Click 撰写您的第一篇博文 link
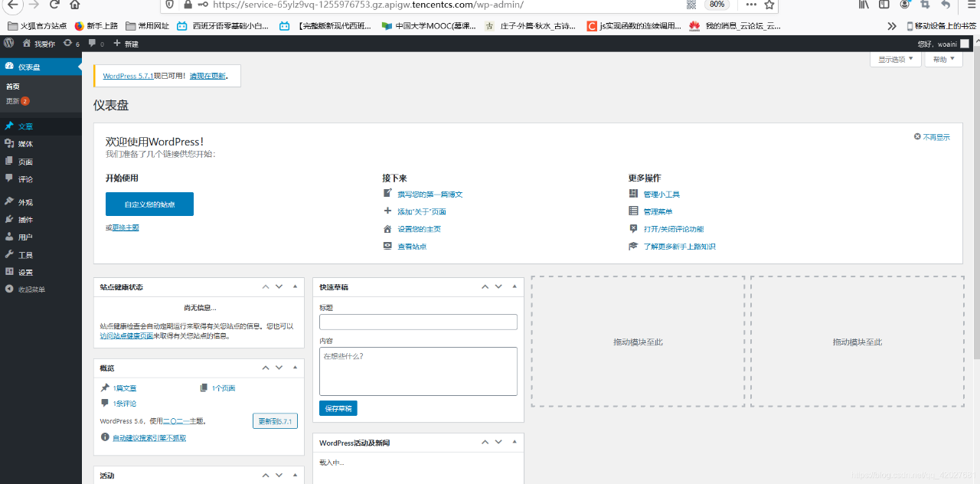The width and height of the screenshot is (980, 484). point(430,195)
